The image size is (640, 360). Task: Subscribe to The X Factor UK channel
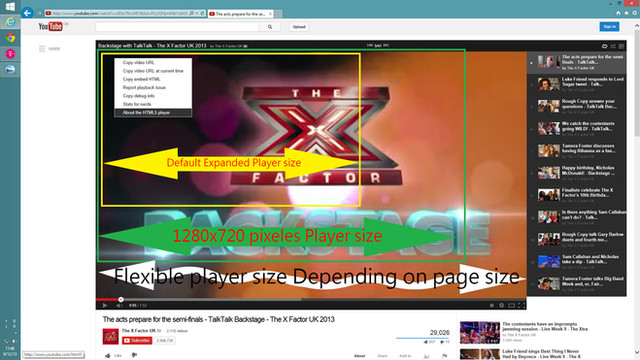tap(137, 340)
